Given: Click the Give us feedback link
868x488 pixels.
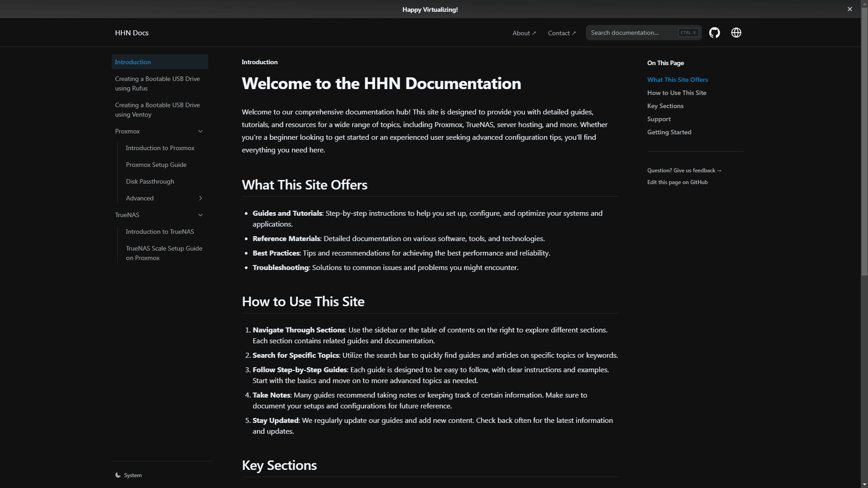Looking at the screenshot, I should coord(684,170).
